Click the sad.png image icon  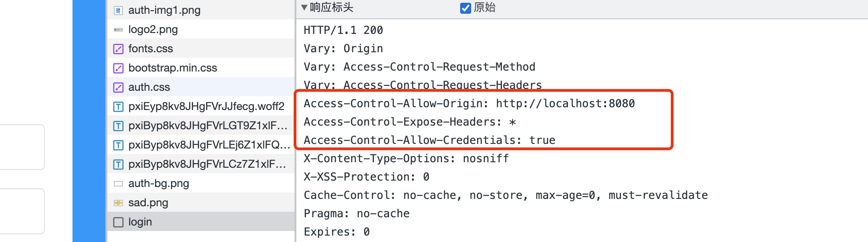pos(118,203)
